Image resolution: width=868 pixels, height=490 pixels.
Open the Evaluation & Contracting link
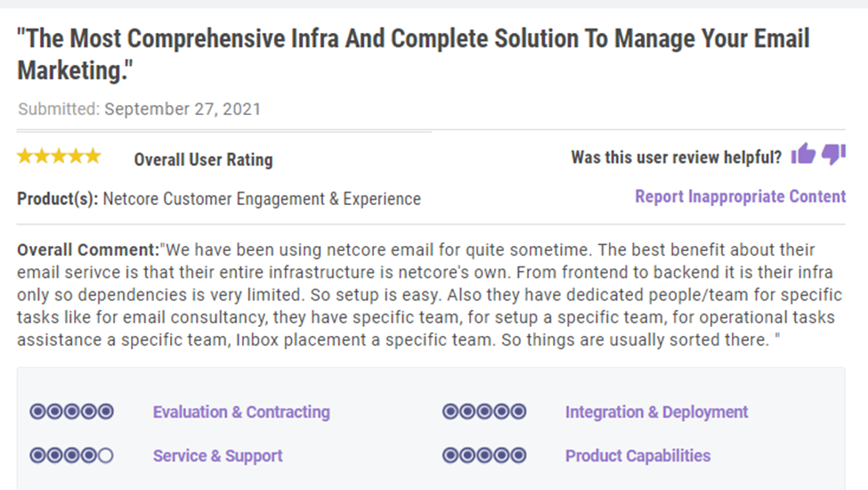pyautogui.click(x=241, y=412)
